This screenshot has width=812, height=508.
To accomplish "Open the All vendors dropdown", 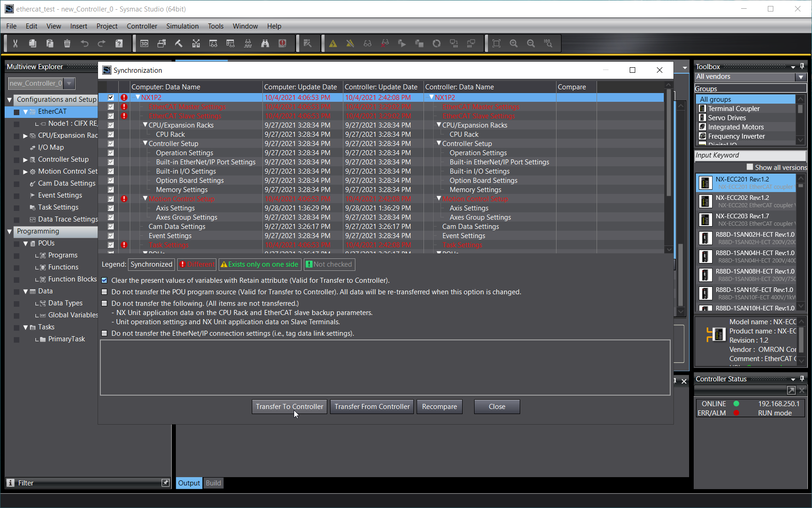I will [800, 77].
